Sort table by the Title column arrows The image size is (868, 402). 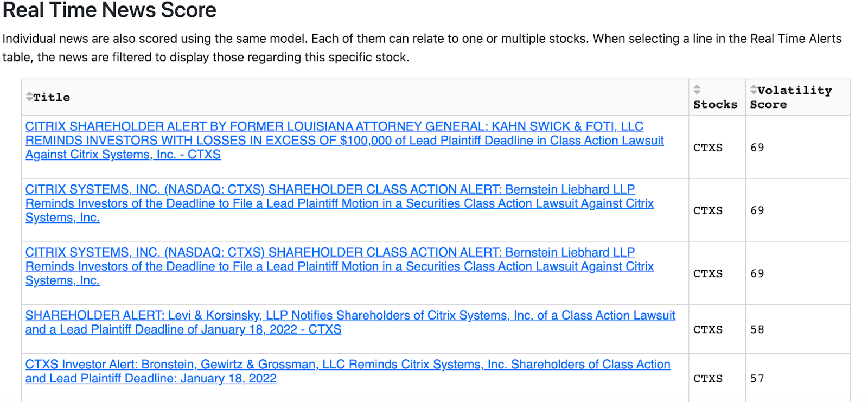(29, 97)
